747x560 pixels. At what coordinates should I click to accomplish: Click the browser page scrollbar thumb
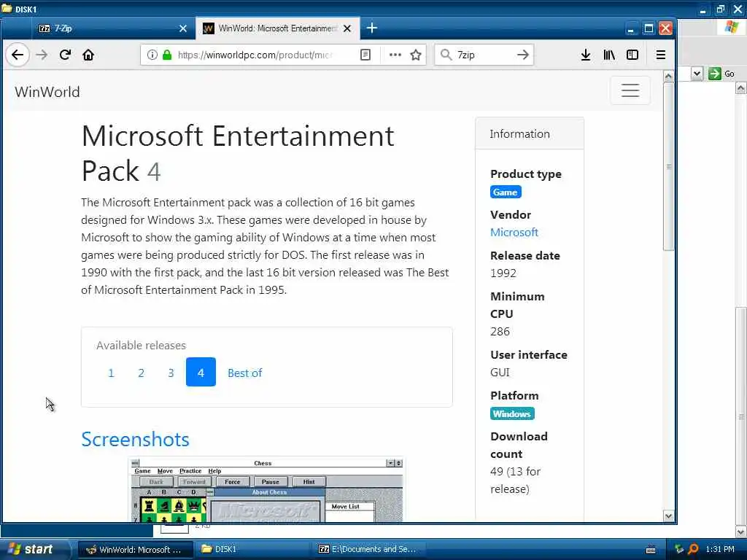pyautogui.click(x=669, y=167)
